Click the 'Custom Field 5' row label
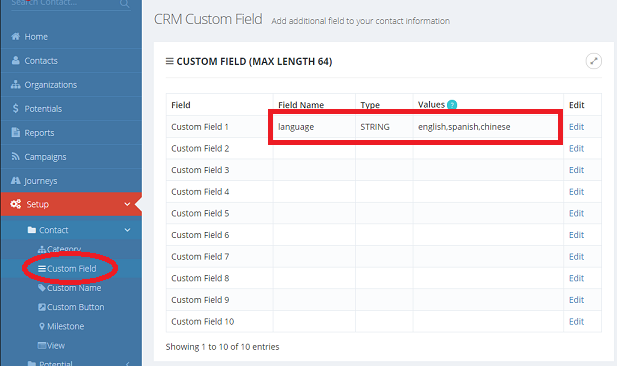 (x=200, y=213)
